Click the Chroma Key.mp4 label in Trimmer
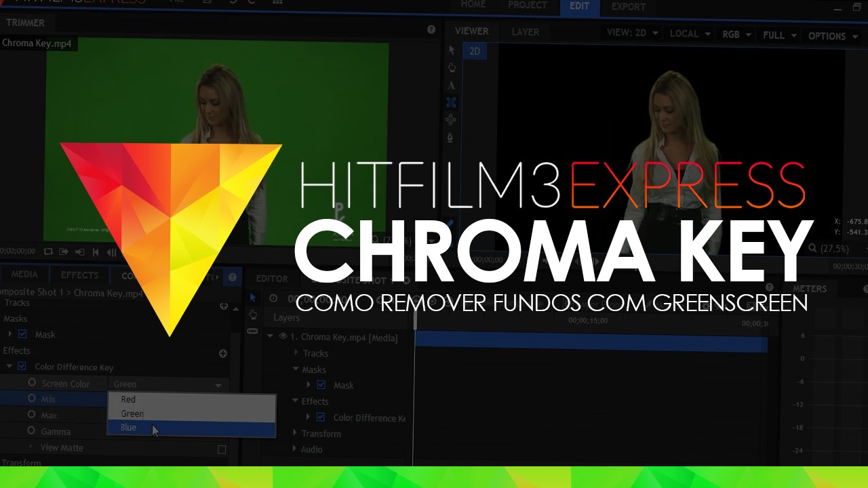Image resolution: width=868 pixels, height=488 pixels. pyautogui.click(x=37, y=43)
